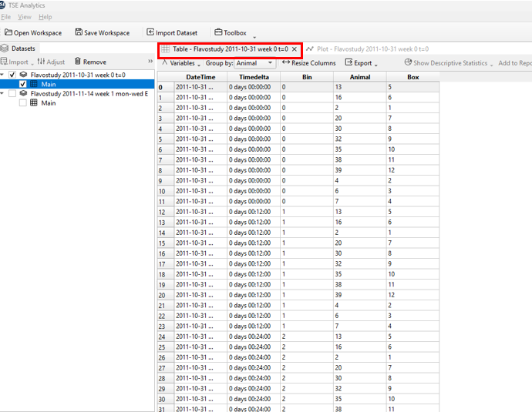Click the Export icon in table toolbar

point(348,62)
